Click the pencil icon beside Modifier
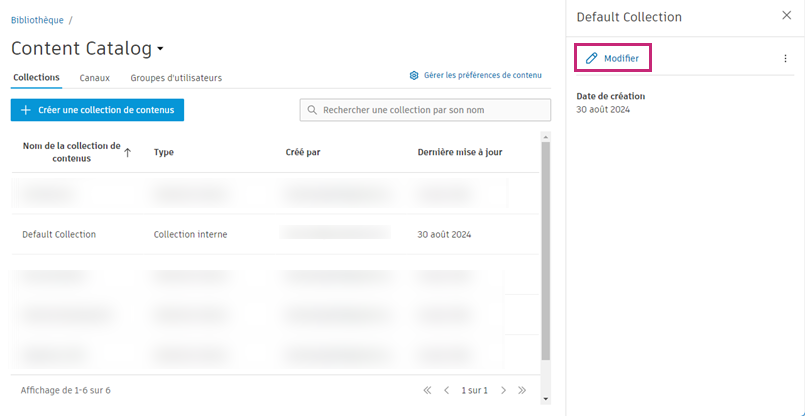Viewport: 805px width, 416px height. tap(591, 58)
